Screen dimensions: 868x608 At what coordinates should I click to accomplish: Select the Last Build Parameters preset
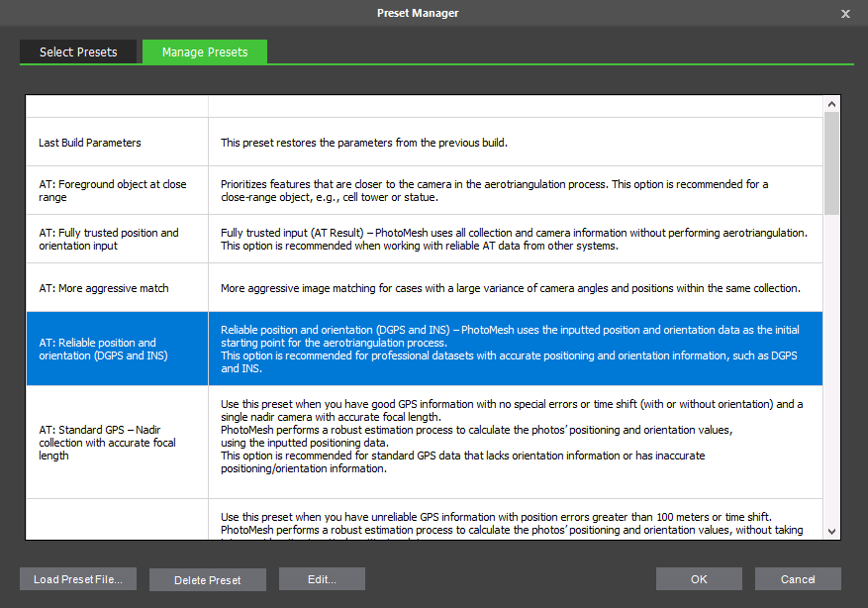click(90, 143)
